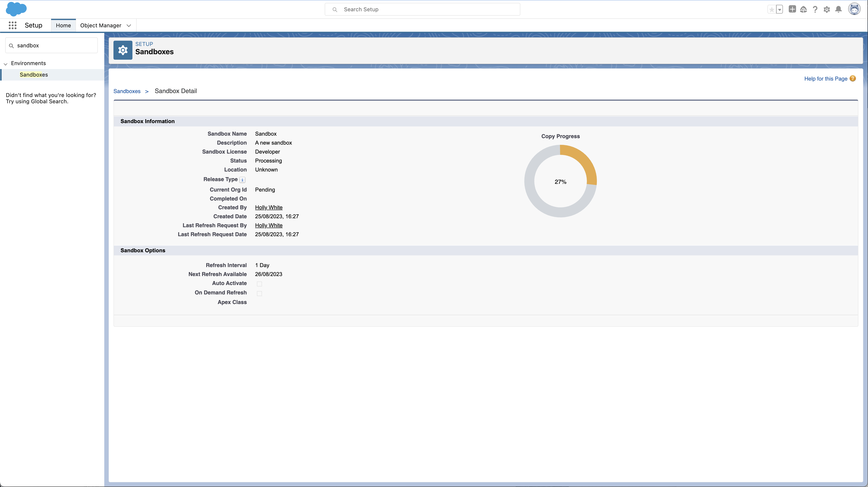Focus the Search Setup field
The height and width of the screenshot is (487, 868).
click(x=422, y=9)
